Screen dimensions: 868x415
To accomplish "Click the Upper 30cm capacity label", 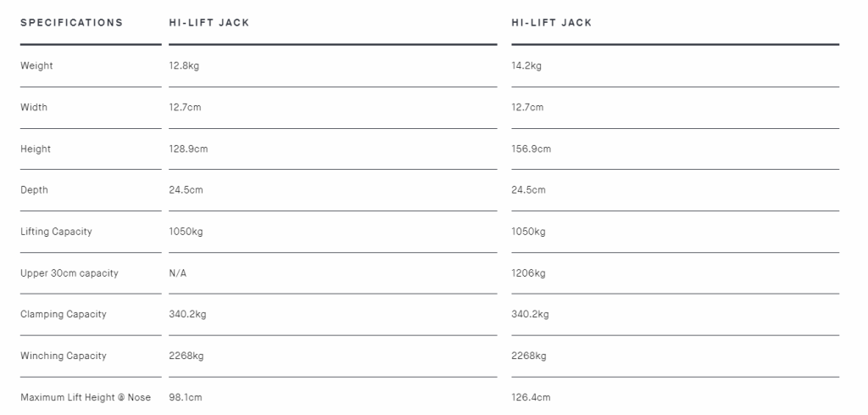I will (x=70, y=273).
